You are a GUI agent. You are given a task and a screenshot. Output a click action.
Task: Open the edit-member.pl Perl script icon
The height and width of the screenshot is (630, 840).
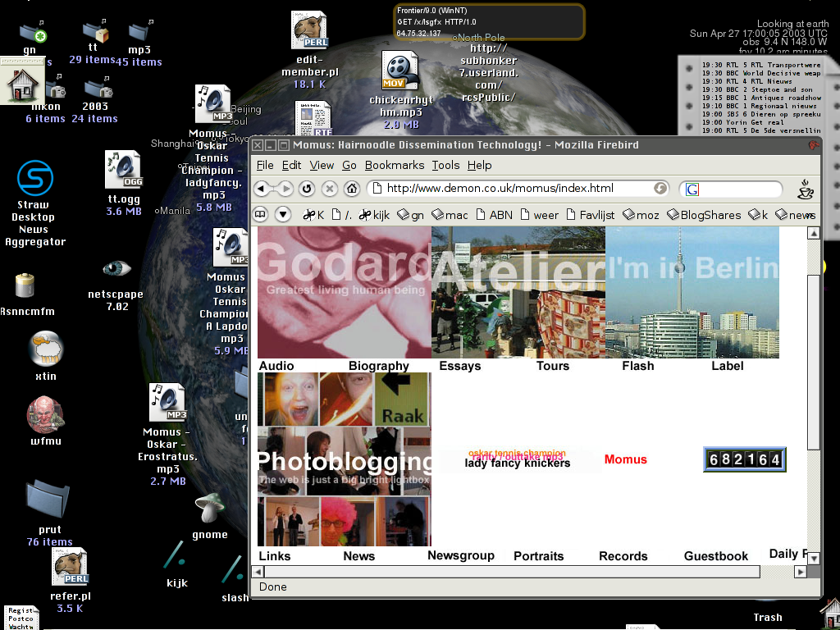309,31
